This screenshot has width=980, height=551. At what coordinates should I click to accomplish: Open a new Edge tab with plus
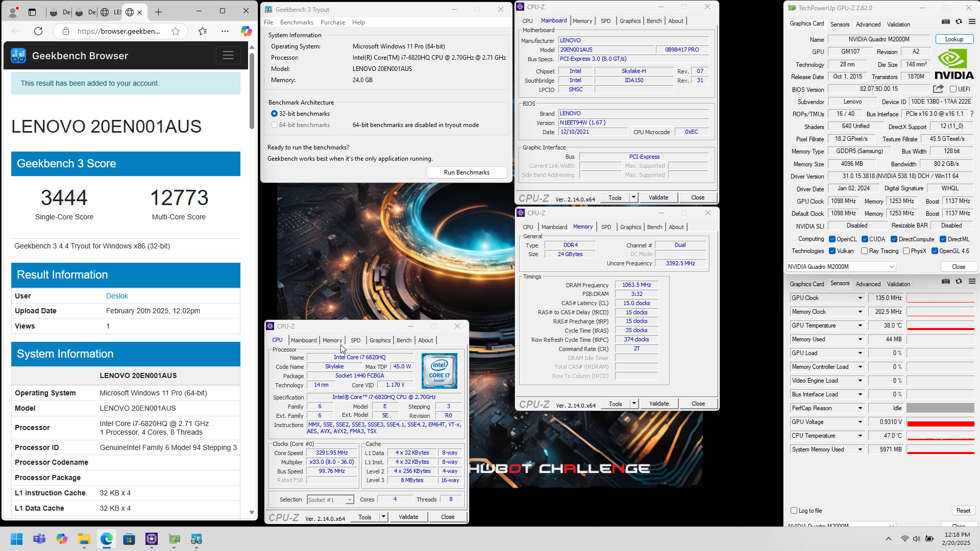159,12
